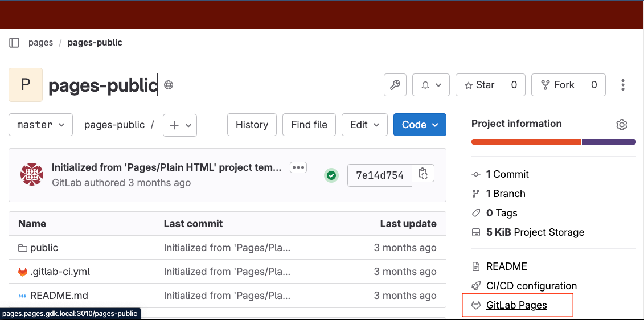The image size is (644, 320).
Task: Toggle the sidebar panel icon
Action: (x=14, y=43)
